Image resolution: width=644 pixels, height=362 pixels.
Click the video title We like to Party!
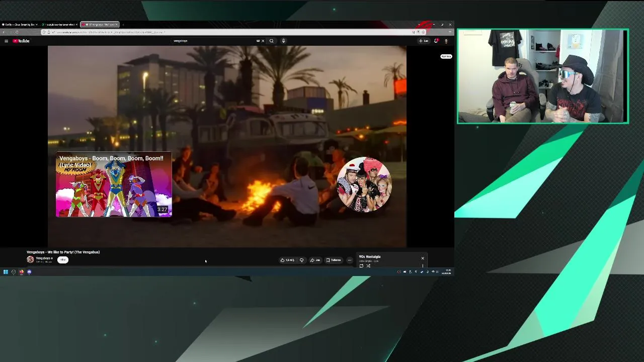coord(63,252)
